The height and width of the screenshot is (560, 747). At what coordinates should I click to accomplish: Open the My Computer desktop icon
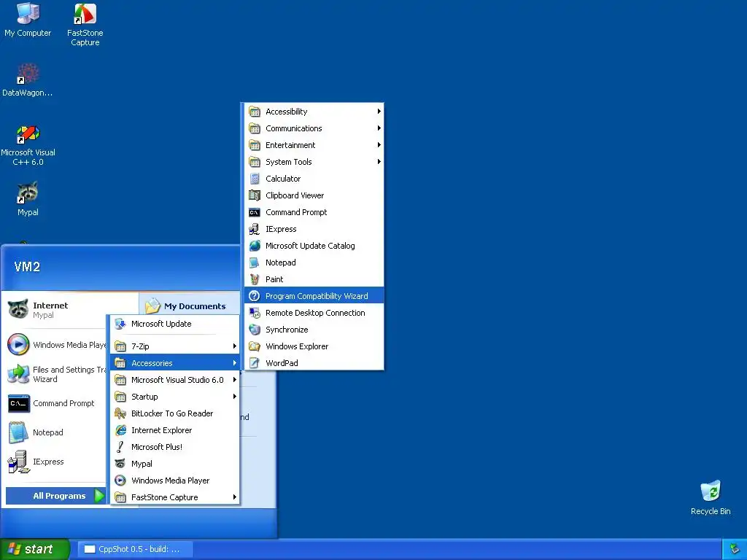tap(28, 19)
